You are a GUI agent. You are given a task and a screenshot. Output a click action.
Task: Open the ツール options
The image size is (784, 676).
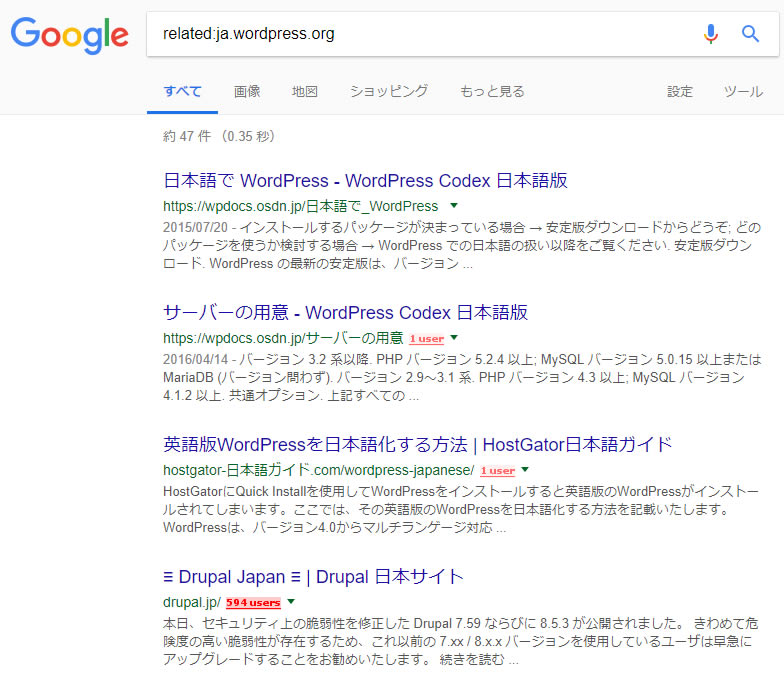(x=743, y=91)
